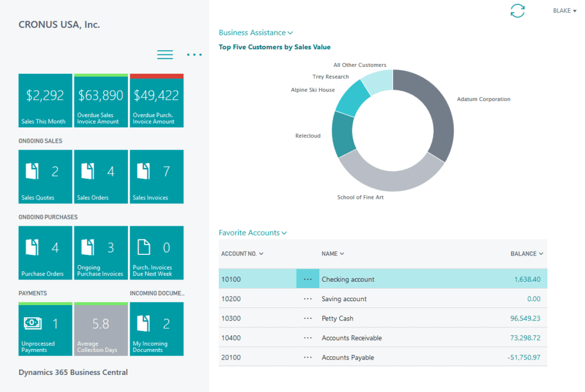Open the Petty Cash balance 96,549.23 link

tap(525, 318)
